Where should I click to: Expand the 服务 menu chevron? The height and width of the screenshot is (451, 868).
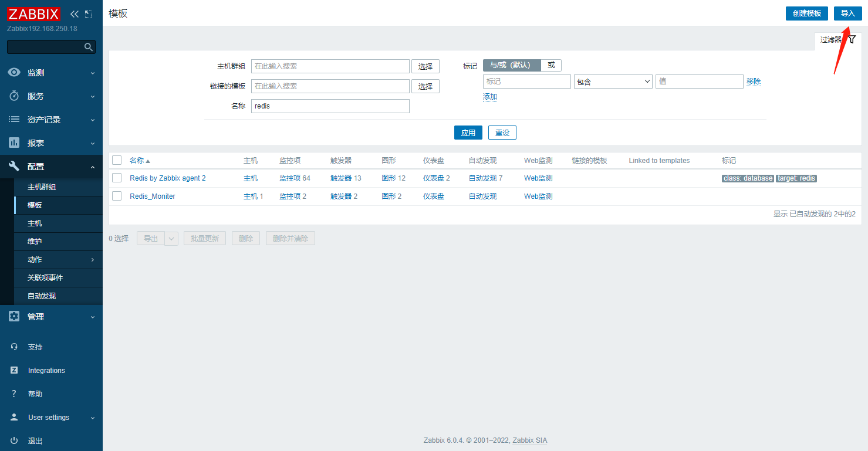93,96
